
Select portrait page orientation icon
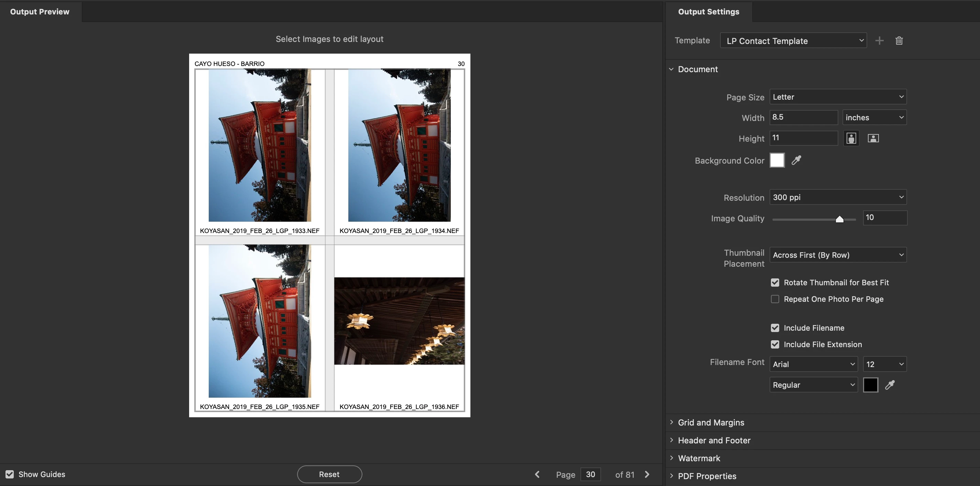(x=851, y=139)
